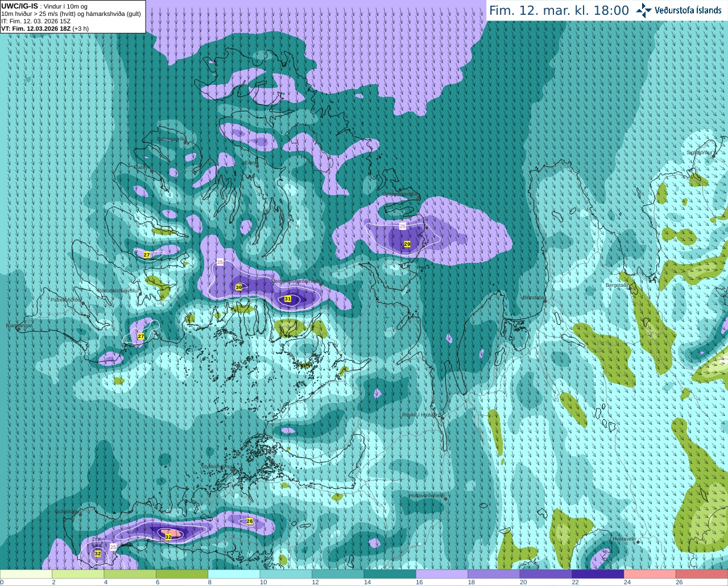The image size is (728, 586).
Task: Click the yellow 32 marker on the pink core
Action: [x=168, y=537]
